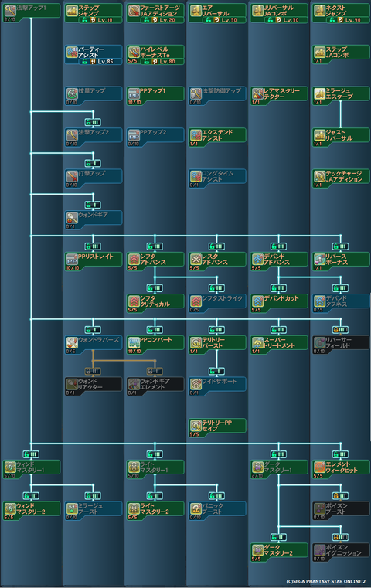Pick the デバンドカット skill

click(279, 304)
